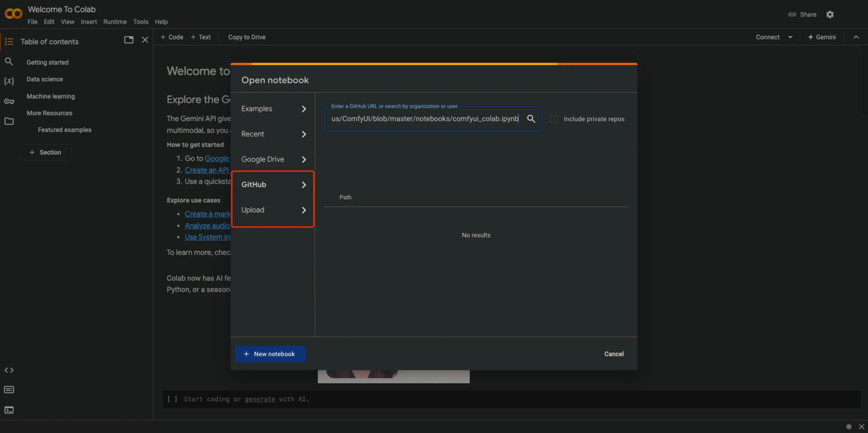The image size is (868, 433).
Task: Open the Table of contents sidebar icon
Action: [9, 42]
